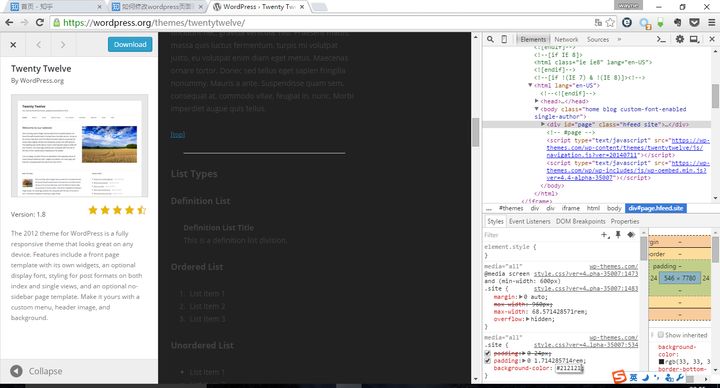The width and height of the screenshot is (720, 388).
Task: Click the rgb(33, 33, 33) color swatch
Action: pos(661,361)
